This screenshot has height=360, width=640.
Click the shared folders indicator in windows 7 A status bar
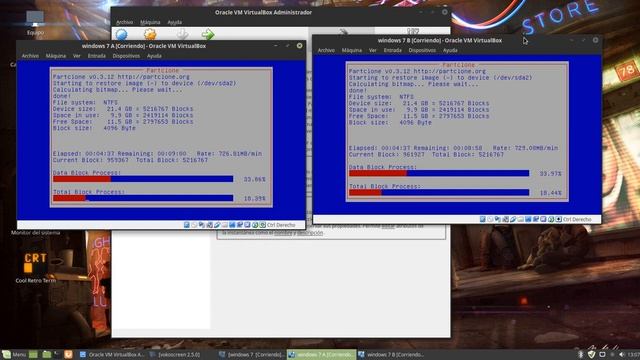[x=224, y=225]
